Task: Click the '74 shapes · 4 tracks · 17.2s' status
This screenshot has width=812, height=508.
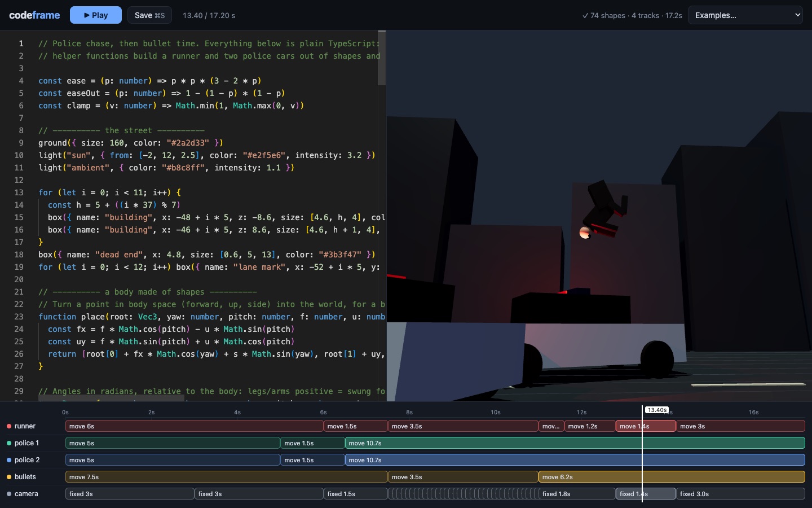Action: tap(632, 15)
